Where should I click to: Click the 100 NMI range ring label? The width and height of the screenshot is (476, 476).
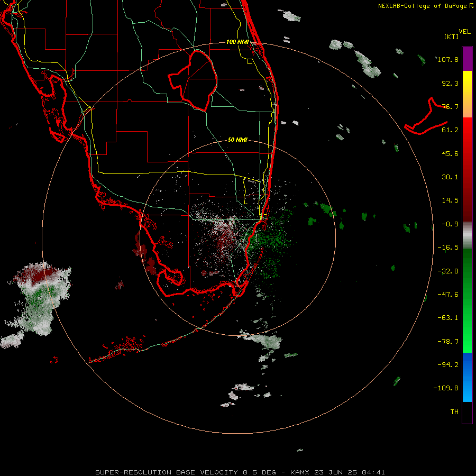tap(237, 42)
